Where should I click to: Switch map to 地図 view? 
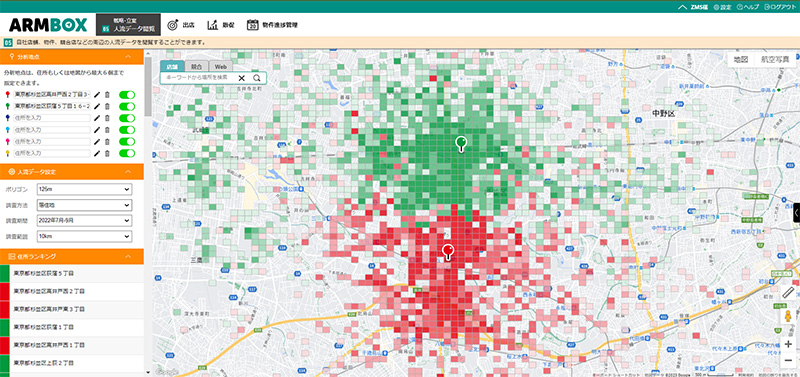coord(741,59)
